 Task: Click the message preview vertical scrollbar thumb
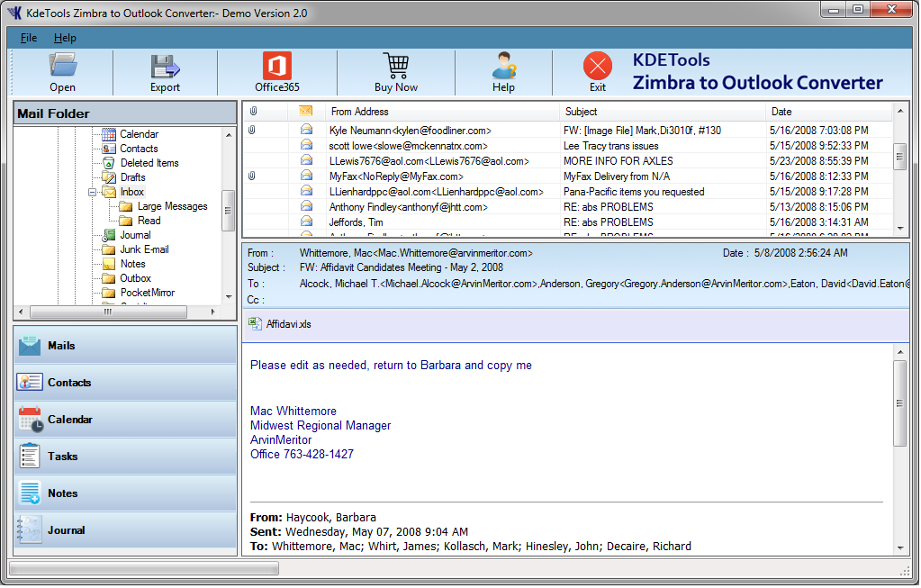pyautogui.click(x=899, y=403)
